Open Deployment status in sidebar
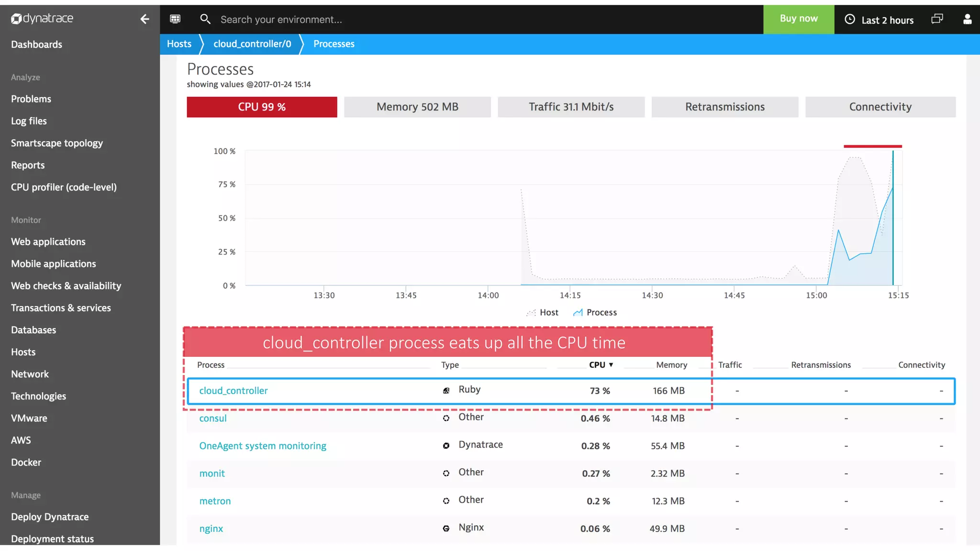This screenshot has width=980, height=551. coord(53,539)
